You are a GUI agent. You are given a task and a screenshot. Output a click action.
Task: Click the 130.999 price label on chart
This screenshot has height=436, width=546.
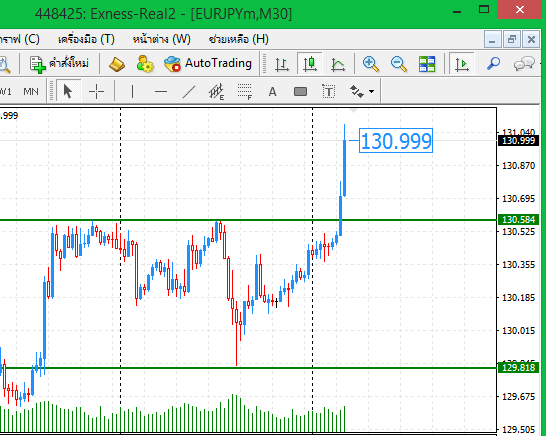tap(396, 141)
